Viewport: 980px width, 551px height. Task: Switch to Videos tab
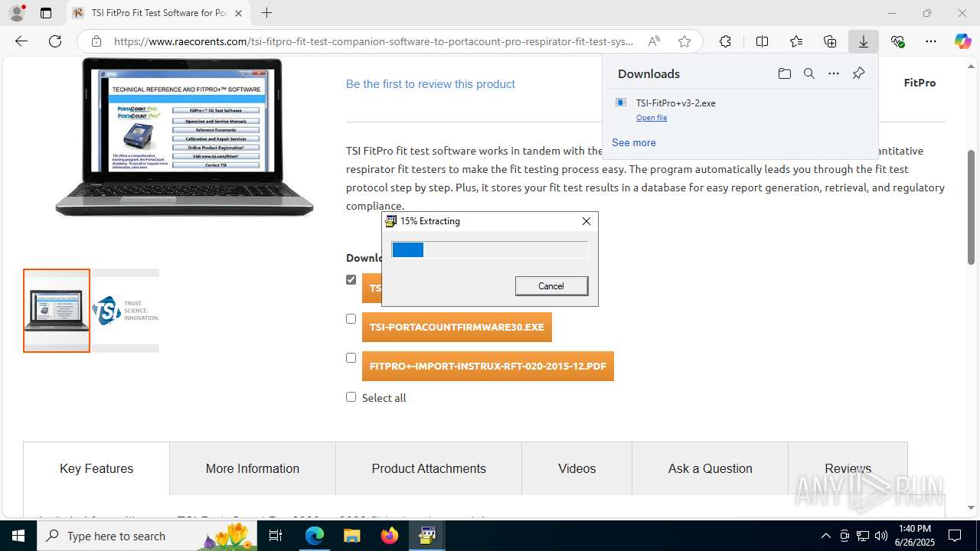point(577,468)
